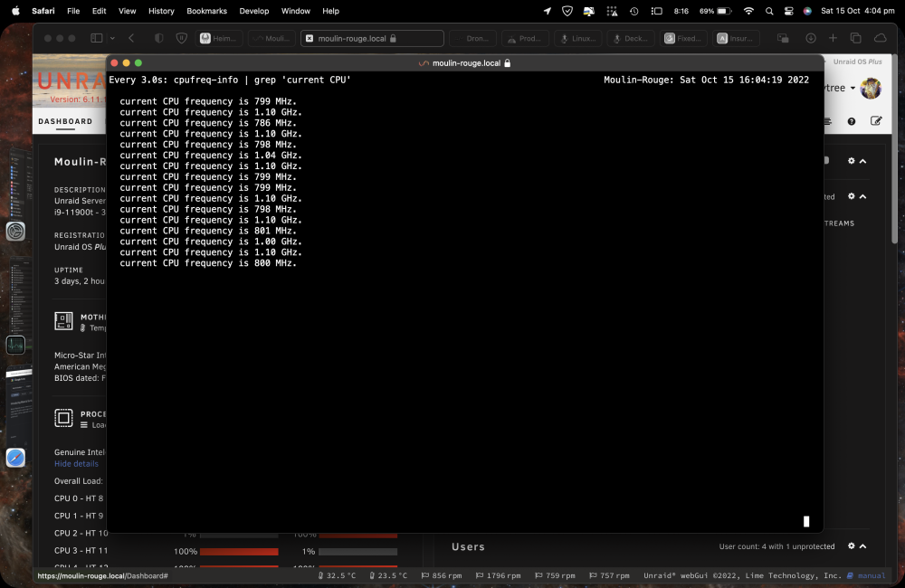
Task: Click the Hide details link
Action: (x=76, y=463)
